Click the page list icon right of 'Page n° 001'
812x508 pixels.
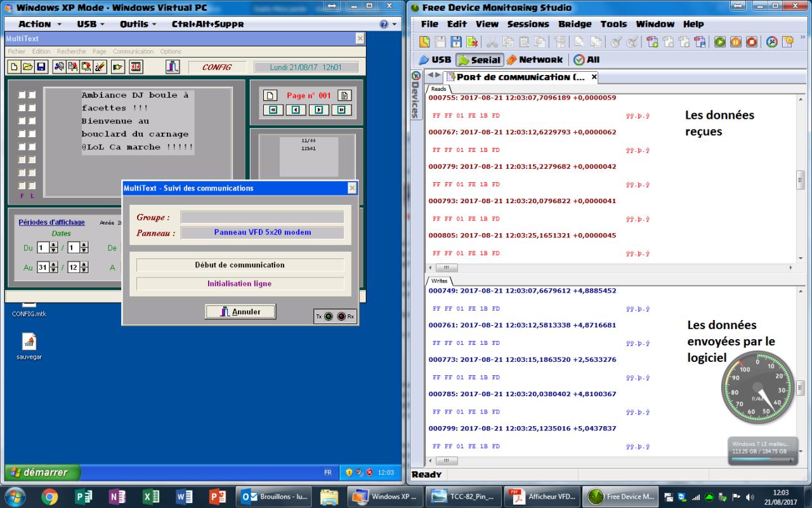344,95
